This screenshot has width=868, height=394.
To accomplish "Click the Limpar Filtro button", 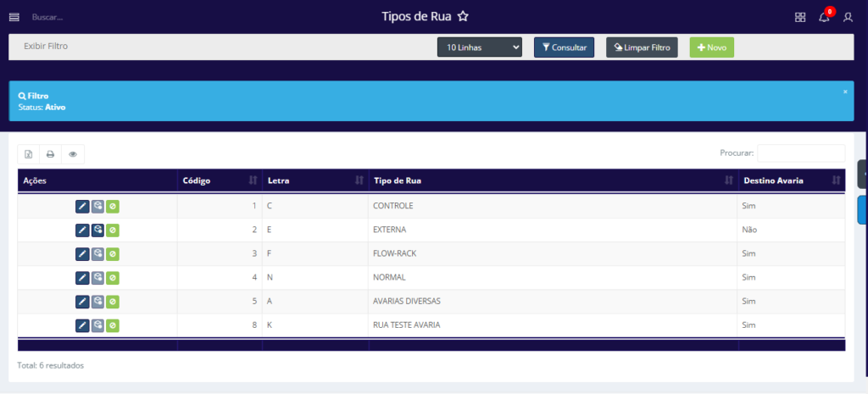I will (642, 47).
